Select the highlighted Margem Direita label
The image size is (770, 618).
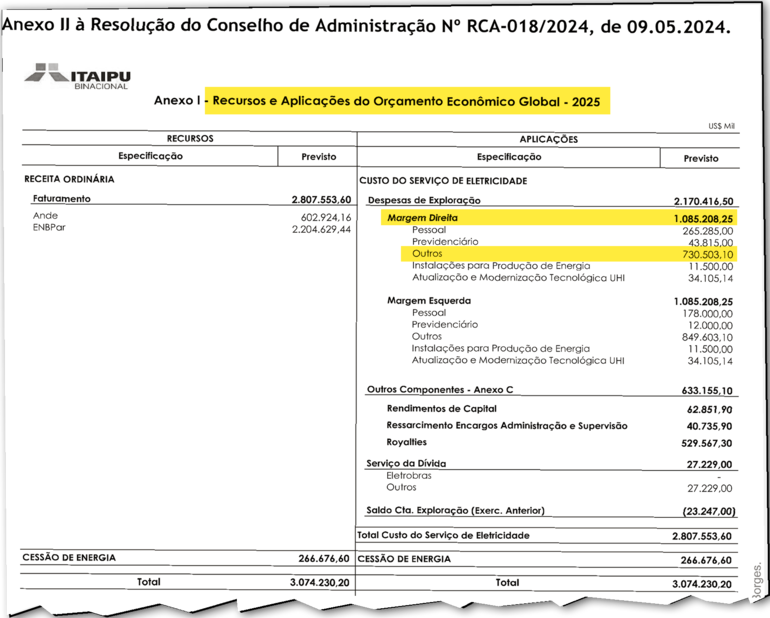pos(422,217)
